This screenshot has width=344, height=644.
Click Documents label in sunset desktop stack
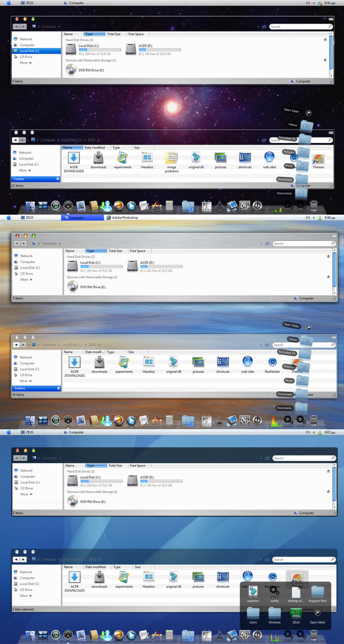[x=284, y=408]
